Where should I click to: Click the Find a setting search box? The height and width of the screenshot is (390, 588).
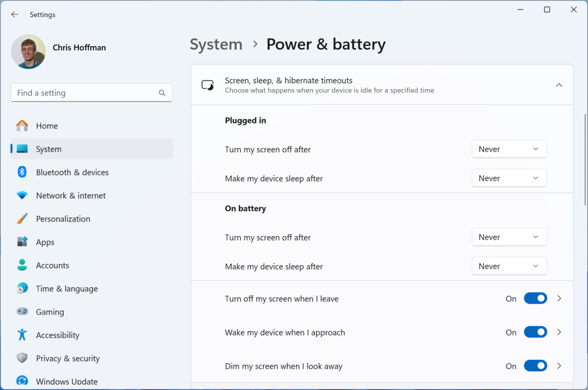click(x=86, y=93)
